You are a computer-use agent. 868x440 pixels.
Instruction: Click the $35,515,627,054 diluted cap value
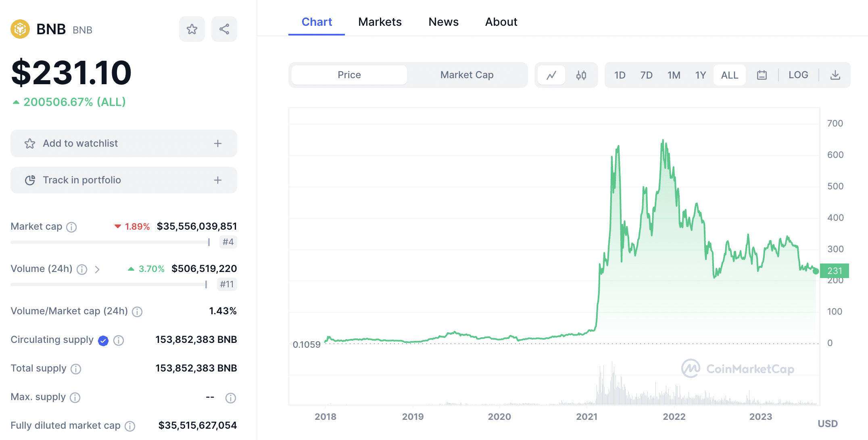[198, 425]
